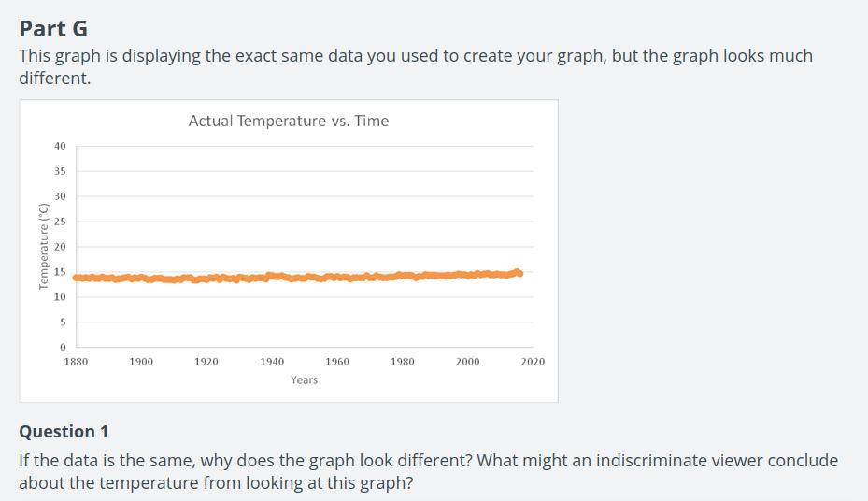Click the 1880 label on the x-axis
This screenshot has height=501, width=868.
(76, 362)
